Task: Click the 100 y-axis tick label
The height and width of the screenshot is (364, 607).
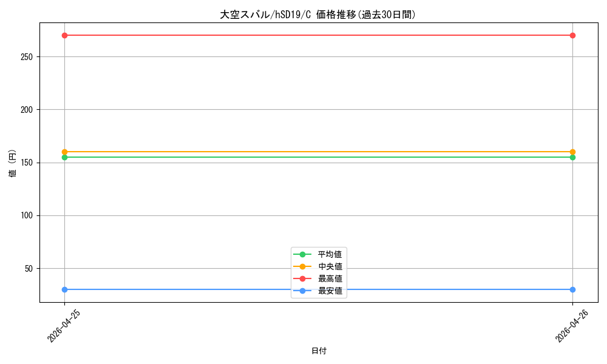Action: [x=27, y=216]
